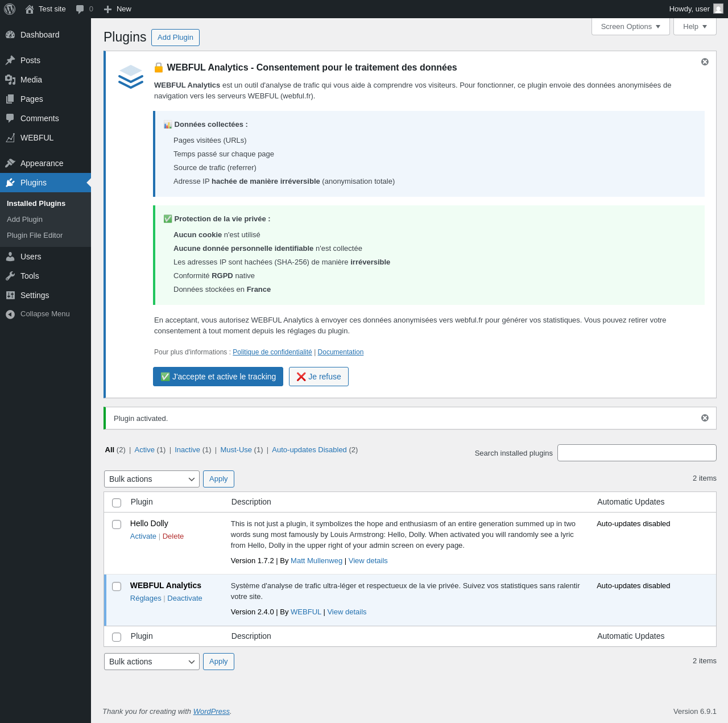Click the Dashboard icon in sidebar

(10, 35)
